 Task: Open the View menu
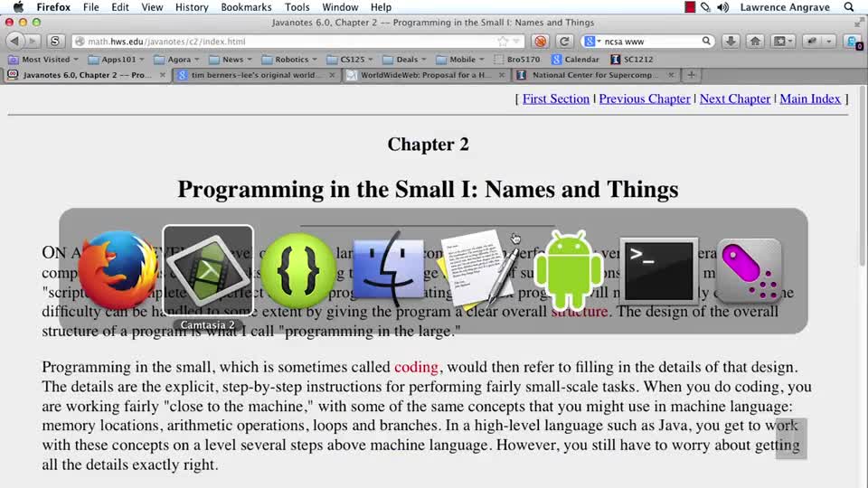click(152, 7)
